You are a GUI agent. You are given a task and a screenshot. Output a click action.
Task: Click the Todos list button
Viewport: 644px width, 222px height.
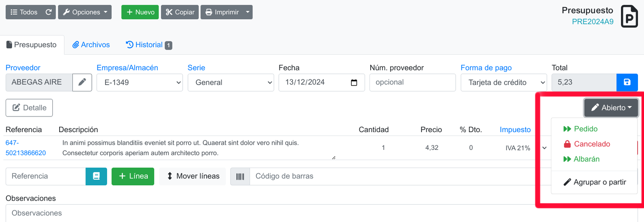pos(24,12)
